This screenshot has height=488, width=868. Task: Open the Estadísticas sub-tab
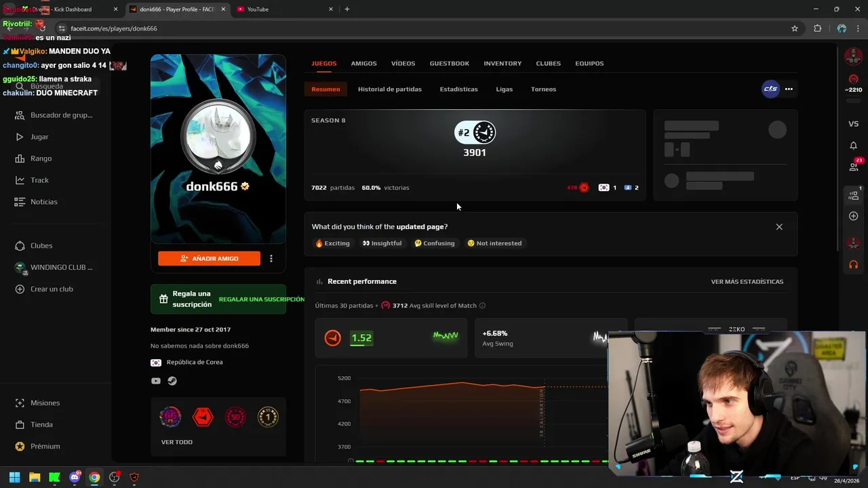(458, 89)
